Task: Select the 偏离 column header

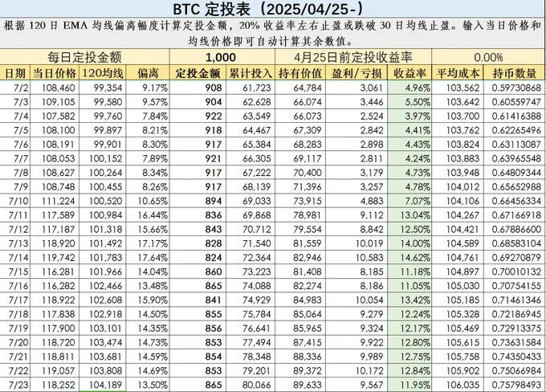Action: coord(148,73)
